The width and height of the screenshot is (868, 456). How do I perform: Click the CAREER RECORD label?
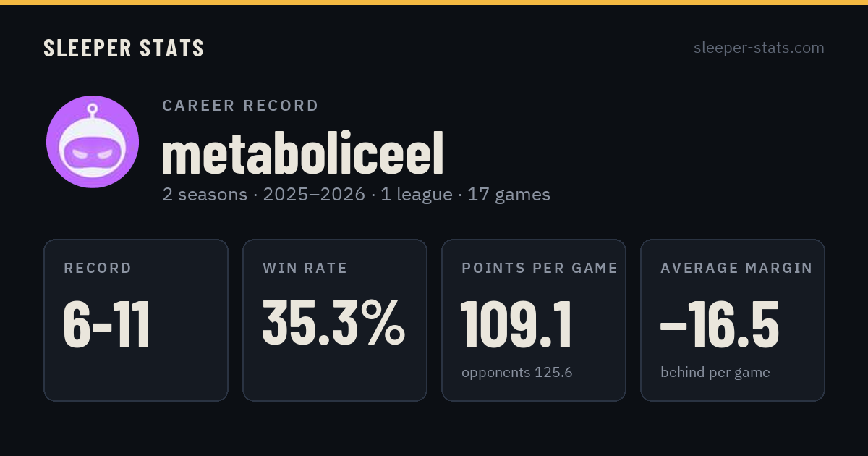click(240, 106)
